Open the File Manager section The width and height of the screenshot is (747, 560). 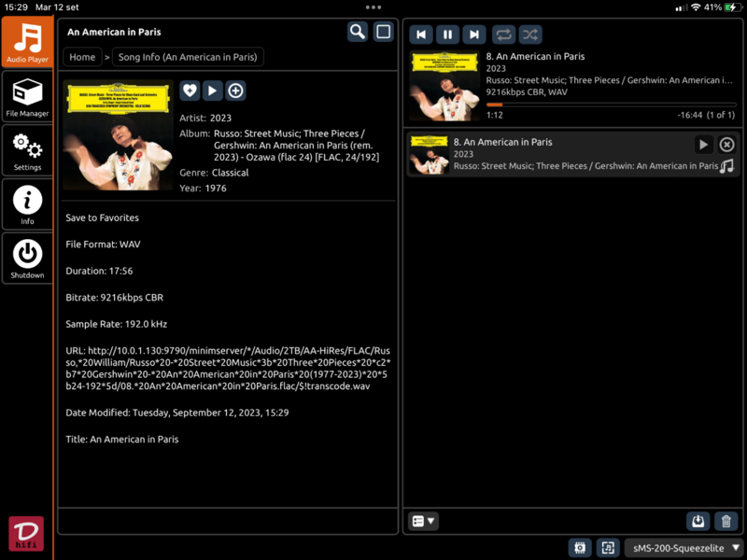click(27, 99)
